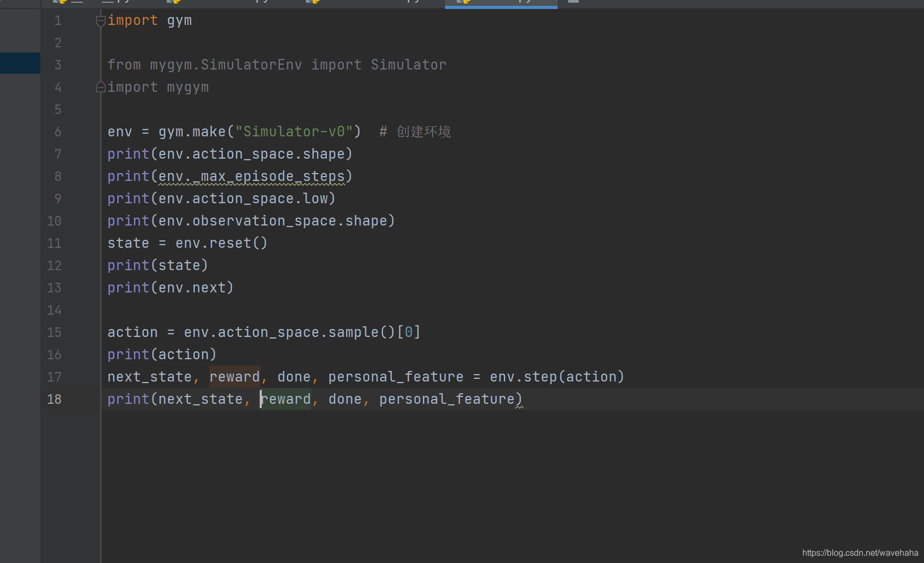Click print(state) on line 12

158,265
